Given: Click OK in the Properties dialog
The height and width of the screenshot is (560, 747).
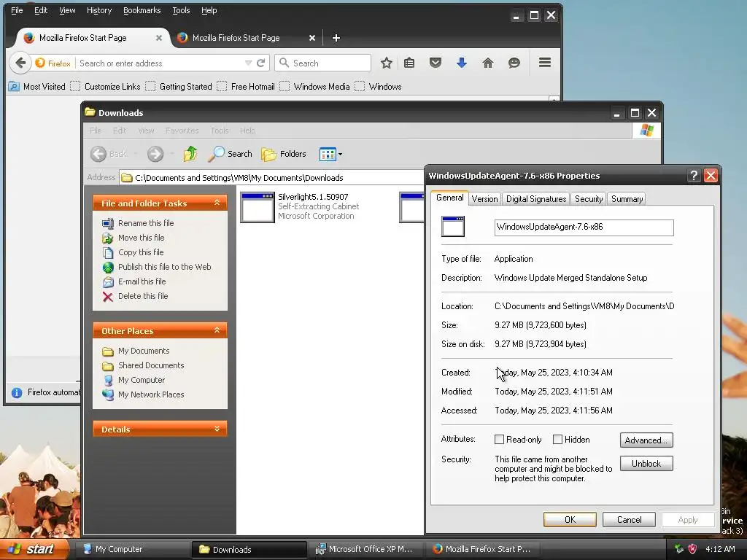Looking at the screenshot, I should click(x=570, y=519).
